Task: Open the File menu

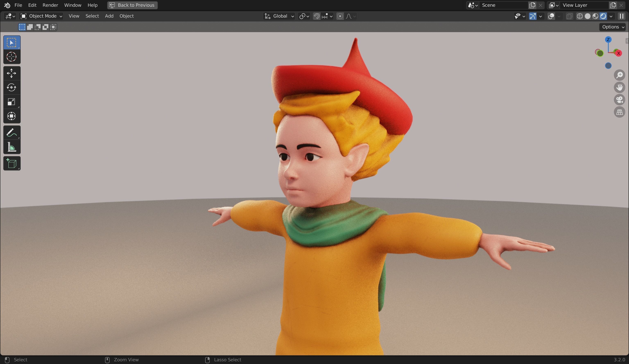Action: 18,5
